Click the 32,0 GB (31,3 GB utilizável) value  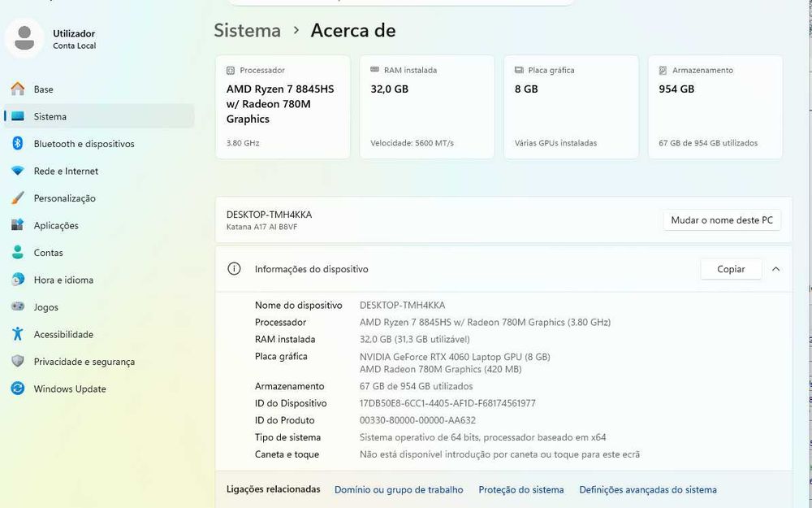click(x=415, y=340)
